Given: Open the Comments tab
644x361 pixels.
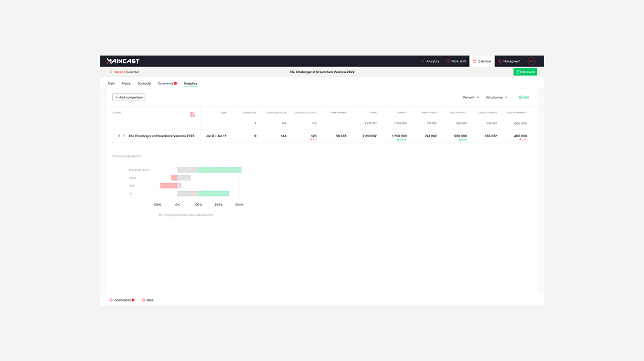Looking at the screenshot, I should click(166, 83).
